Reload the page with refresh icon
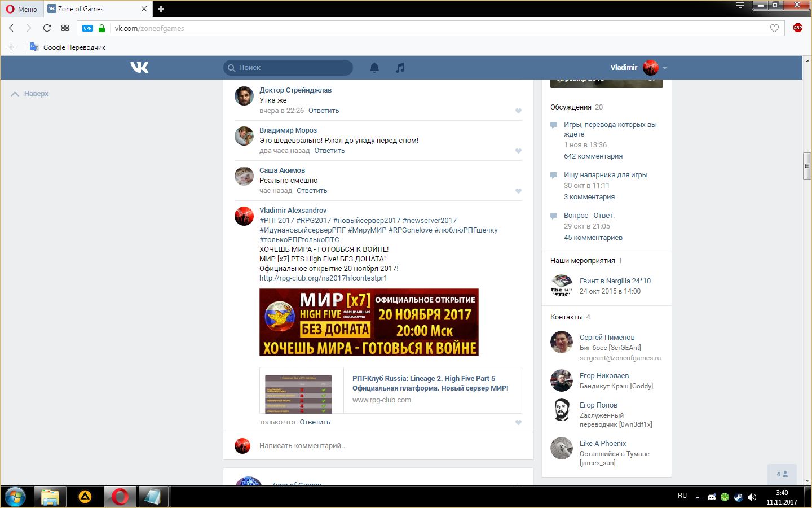Image resolution: width=812 pixels, height=508 pixels. (x=47, y=28)
